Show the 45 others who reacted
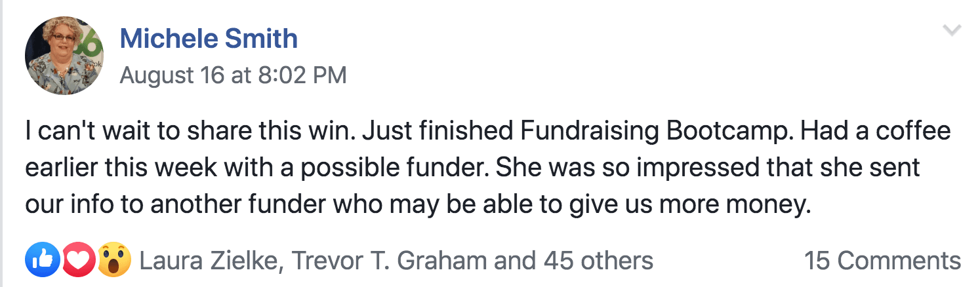The image size is (980, 287). click(x=598, y=261)
